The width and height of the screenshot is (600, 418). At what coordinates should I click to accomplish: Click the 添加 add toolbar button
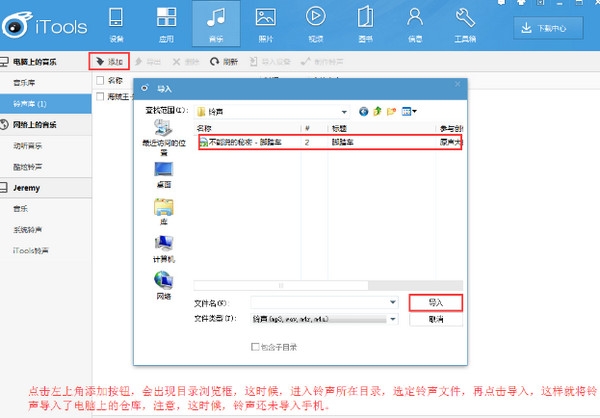[x=109, y=61]
